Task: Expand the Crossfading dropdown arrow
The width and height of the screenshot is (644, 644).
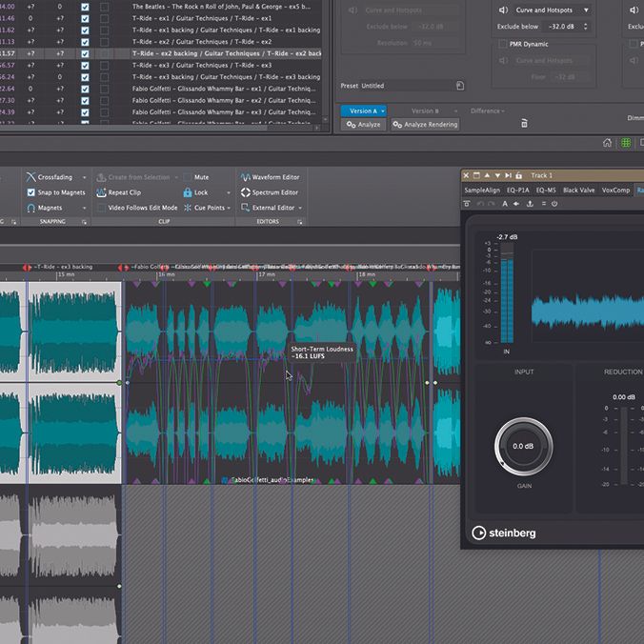Action: (x=84, y=177)
